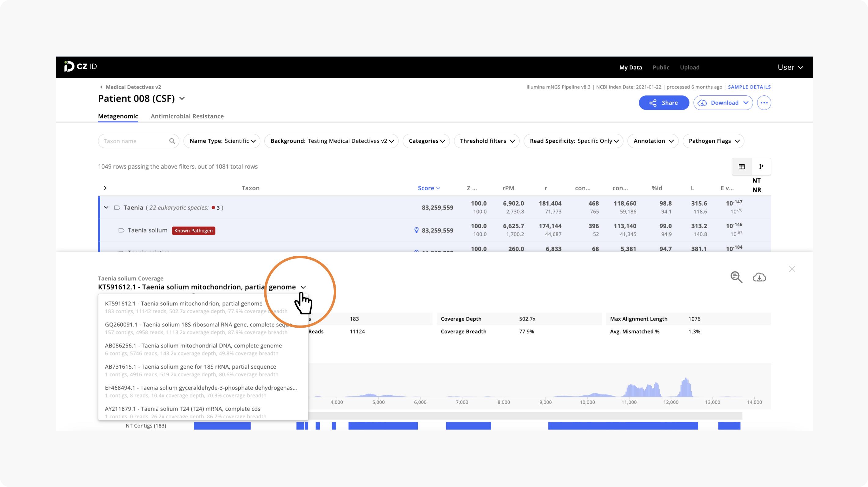868x487 pixels.
Task: Select KT591612.1 mitochondrion partial genome option
Action: click(203, 307)
